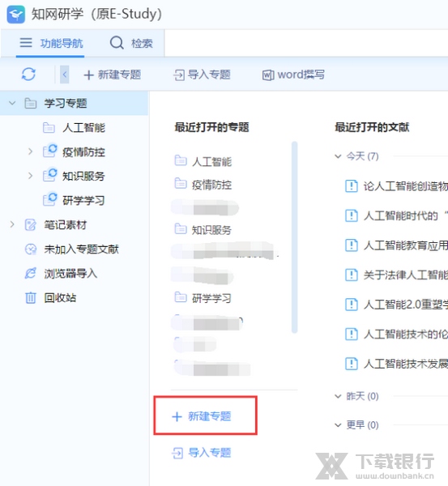This screenshot has width=448, height=486.
Task: Click document icon of 人工智能教育应用
Action: [352, 245]
